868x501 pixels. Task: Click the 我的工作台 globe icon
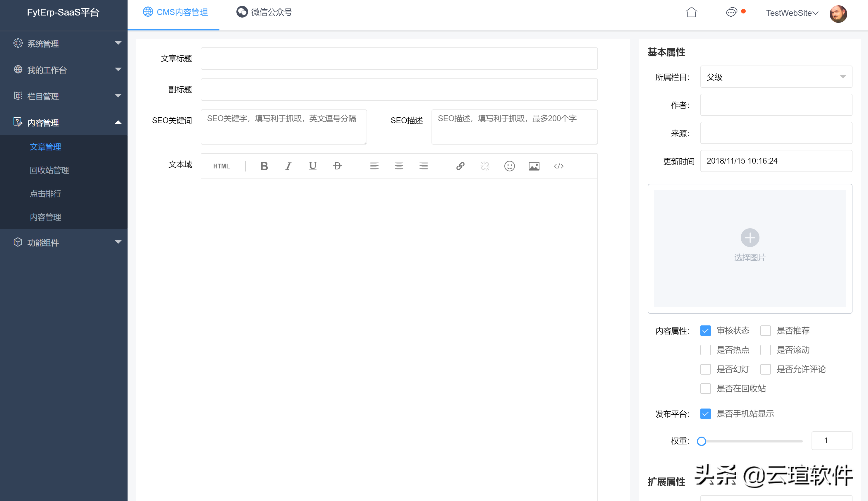pyautogui.click(x=18, y=70)
